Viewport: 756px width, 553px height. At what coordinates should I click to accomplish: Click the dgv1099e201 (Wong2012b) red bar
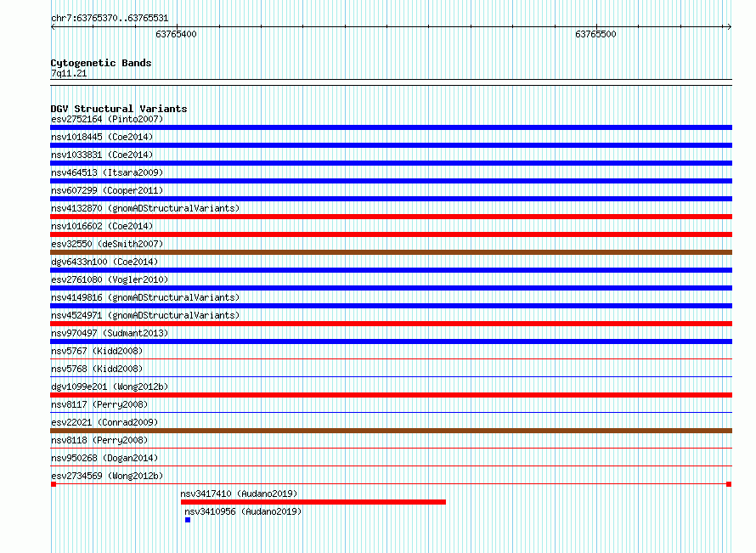(x=391, y=395)
